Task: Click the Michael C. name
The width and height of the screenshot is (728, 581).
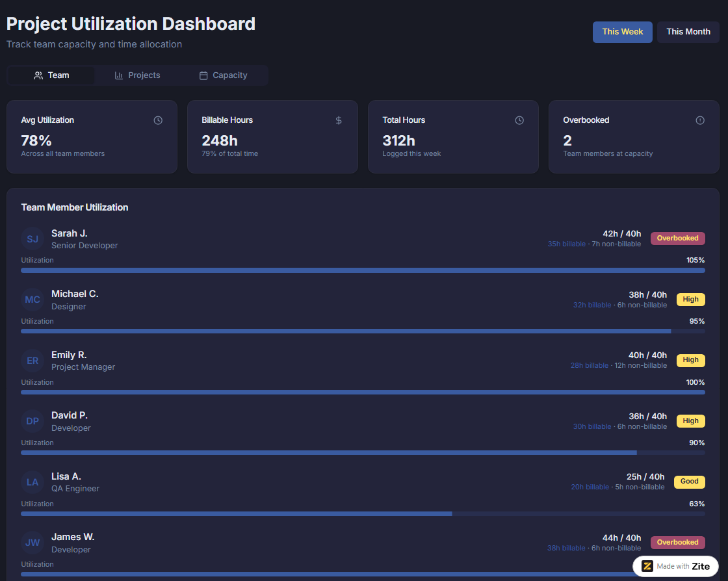Action: (75, 294)
